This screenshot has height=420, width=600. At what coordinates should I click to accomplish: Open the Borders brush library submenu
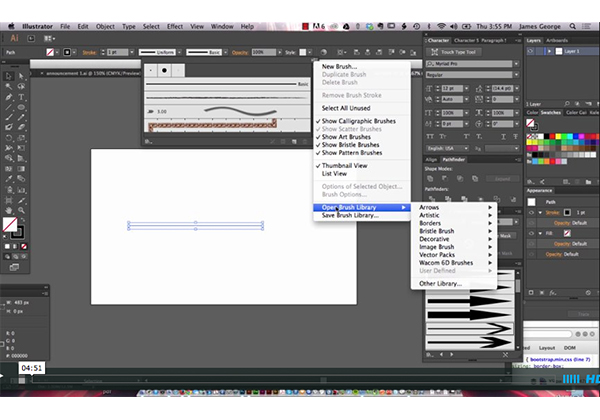(x=454, y=223)
